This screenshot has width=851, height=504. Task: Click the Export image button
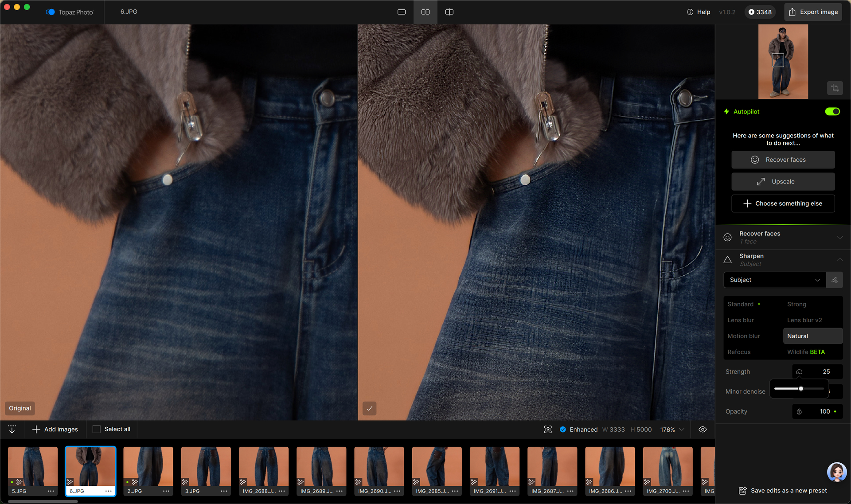(x=813, y=12)
